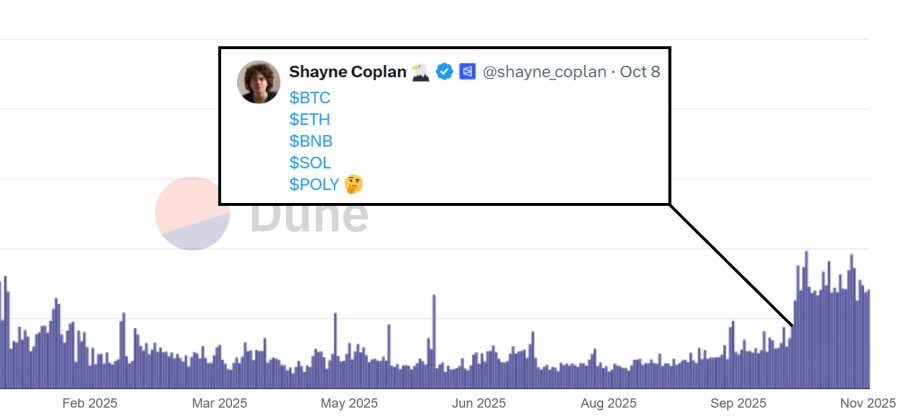Click the blue Polymarket affiliation badge
907x420 pixels.
467,72
